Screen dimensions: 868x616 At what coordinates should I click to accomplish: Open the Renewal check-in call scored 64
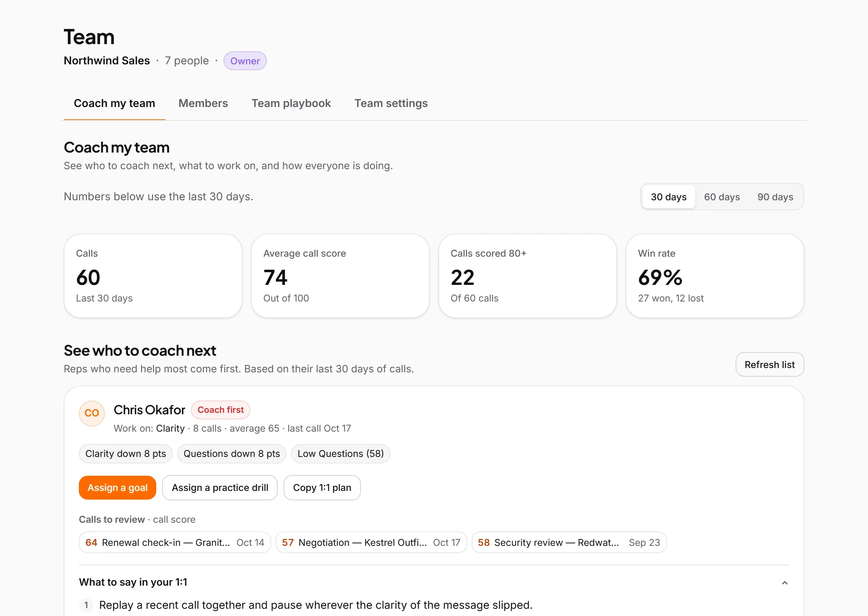pyautogui.click(x=175, y=542)
